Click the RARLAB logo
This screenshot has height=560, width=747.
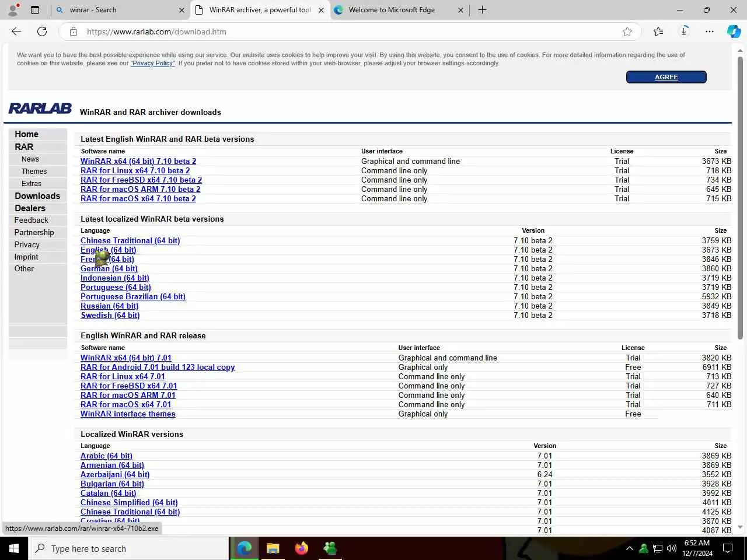click(40, 108)
